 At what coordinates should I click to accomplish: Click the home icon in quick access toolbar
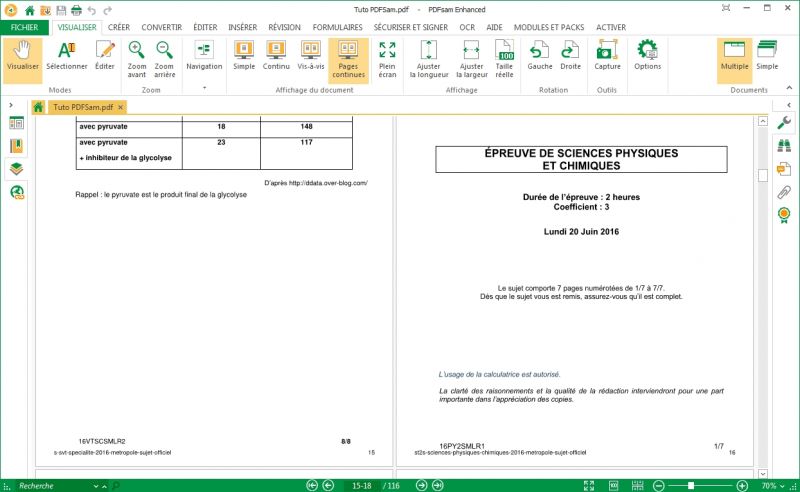(30, 10)
